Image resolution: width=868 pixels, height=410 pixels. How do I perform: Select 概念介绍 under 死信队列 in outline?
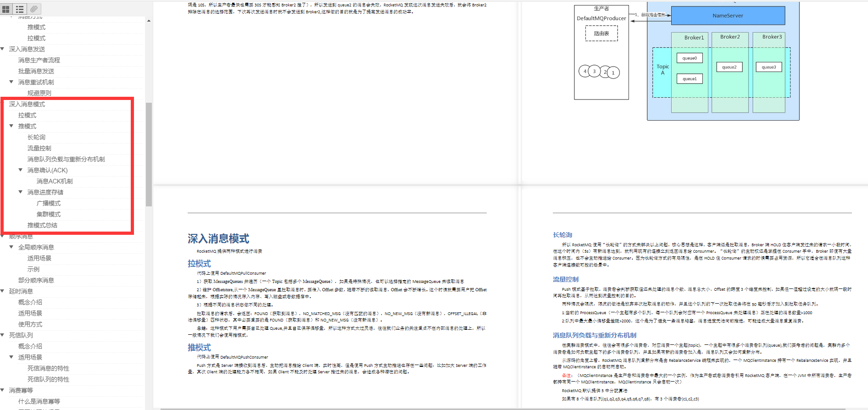30,346
